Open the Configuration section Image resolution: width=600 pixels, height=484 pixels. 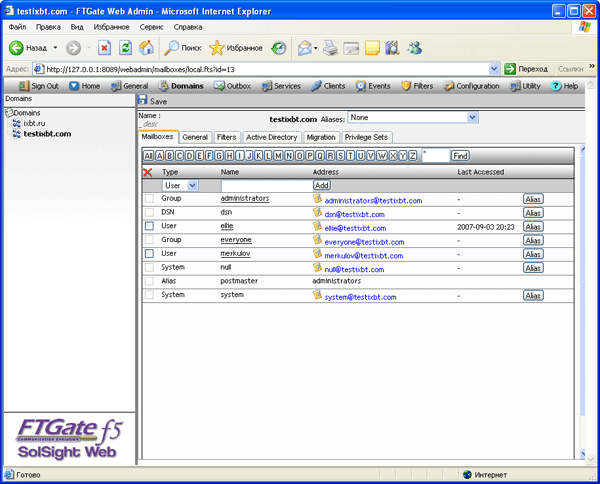click(x=471, y=86)
